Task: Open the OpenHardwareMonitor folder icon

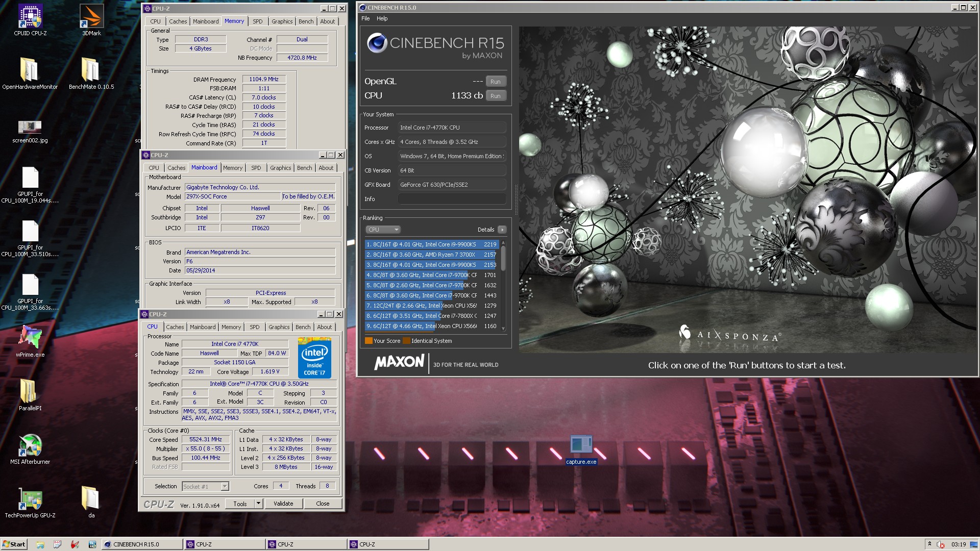Action: 30,73
